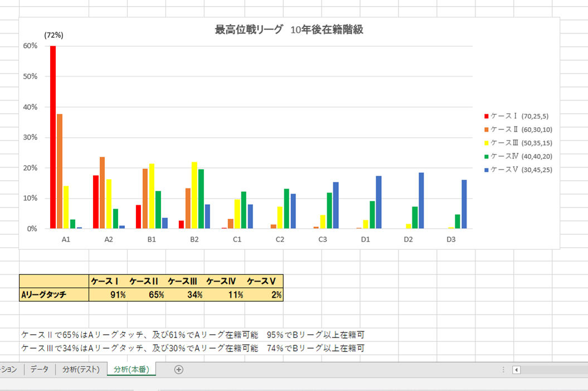Select the 91% table cell
Screen dimensions: 588x391
tap(108, 295)
